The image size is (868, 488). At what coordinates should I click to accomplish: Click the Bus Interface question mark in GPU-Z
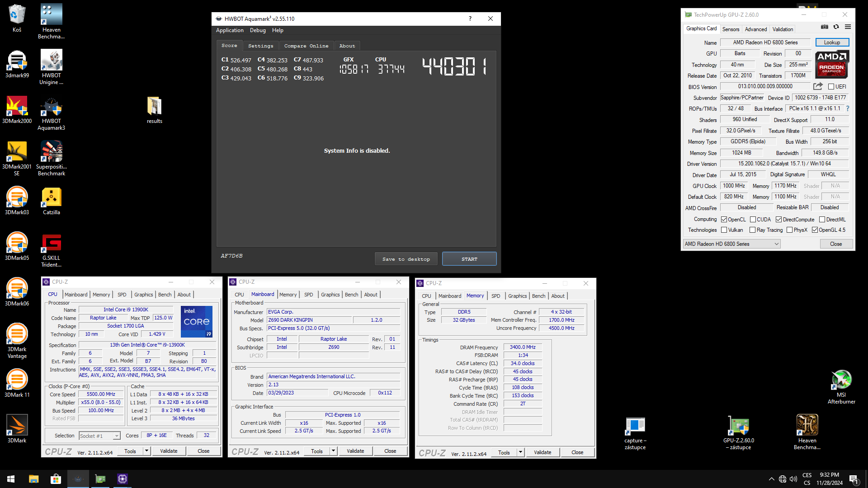coord(848,108)
